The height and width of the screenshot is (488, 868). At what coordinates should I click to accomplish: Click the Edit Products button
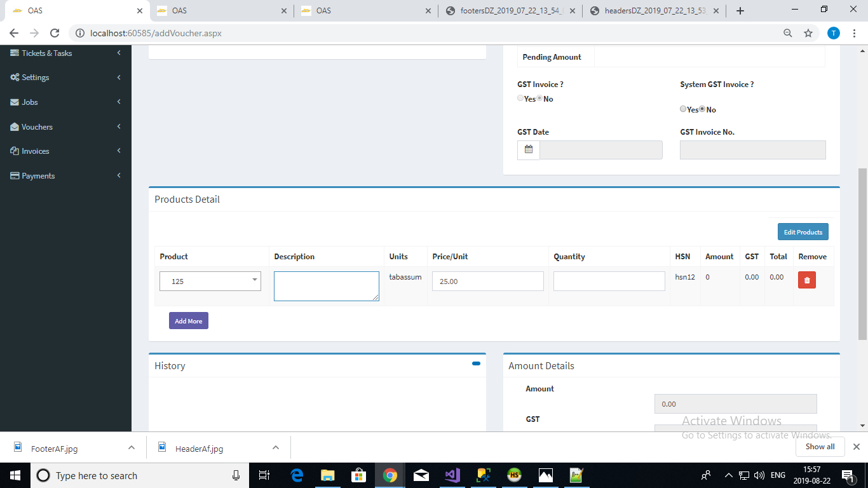803,232
